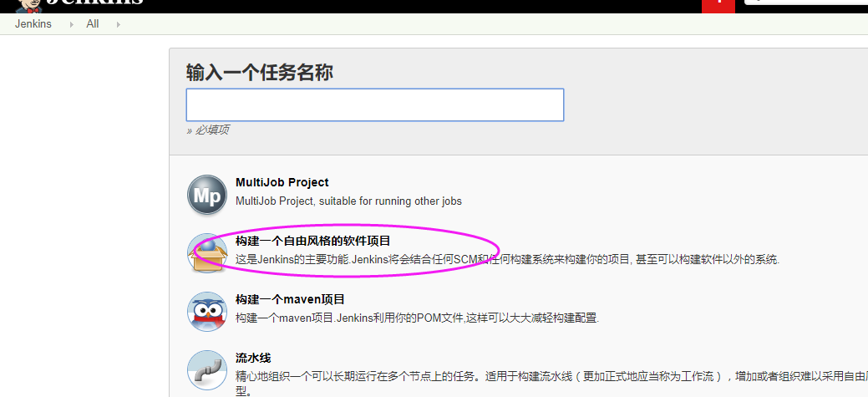Screen dimensions: 868x397
Task: Click the 输入一个任务名称 heading
Action: [260, 73]
